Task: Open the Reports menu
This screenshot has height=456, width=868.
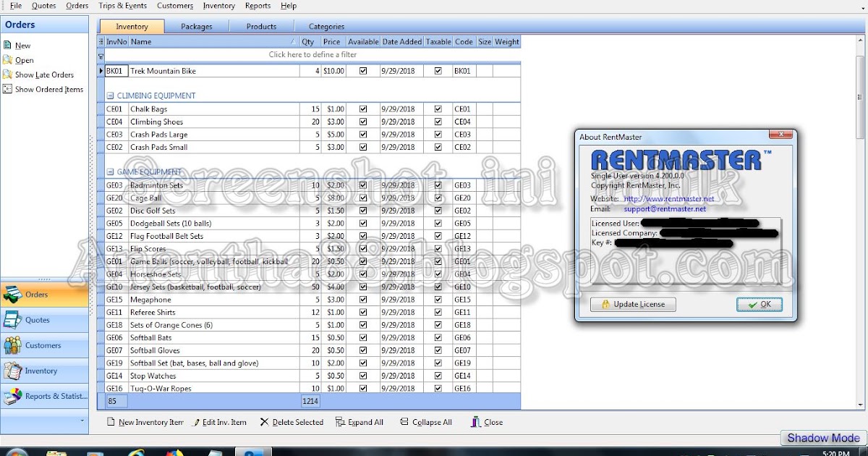Action: [x=258, y=6]
